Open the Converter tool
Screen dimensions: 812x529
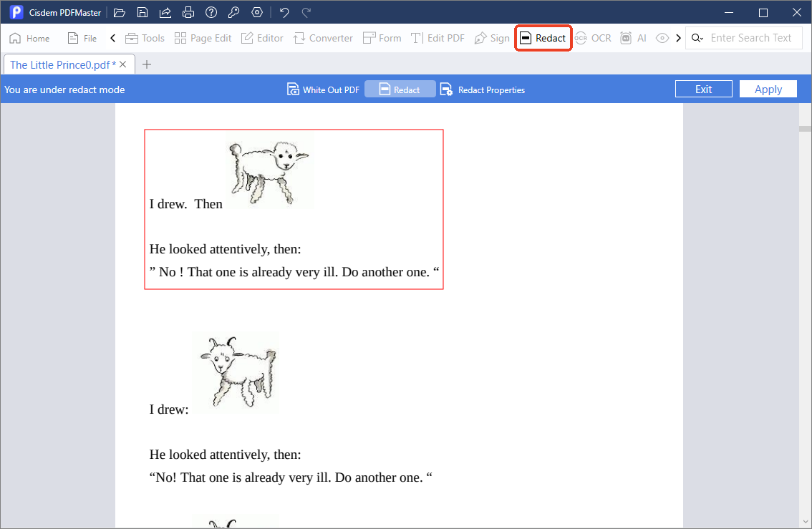[x=323, y=39]
